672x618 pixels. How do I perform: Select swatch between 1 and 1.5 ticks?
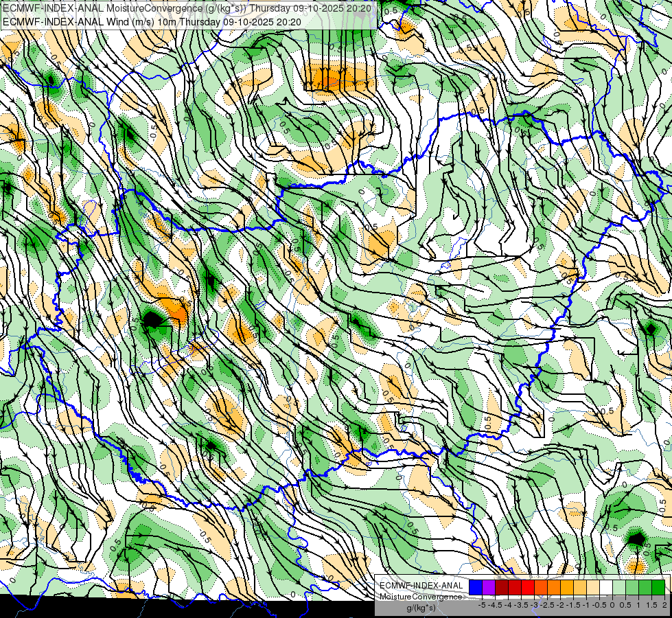pos(645,587)
